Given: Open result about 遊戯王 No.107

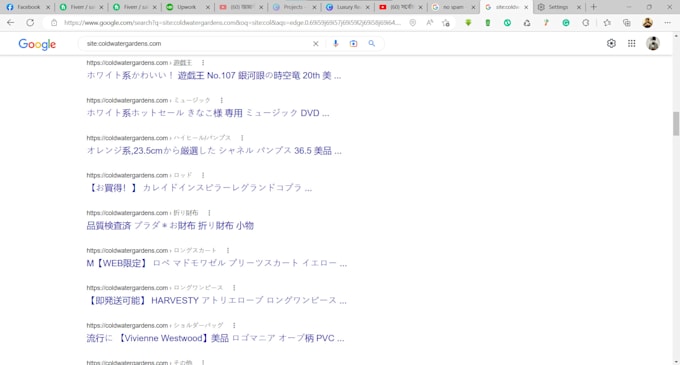Looking at the screenshot, I should click(x=214, y=75).
